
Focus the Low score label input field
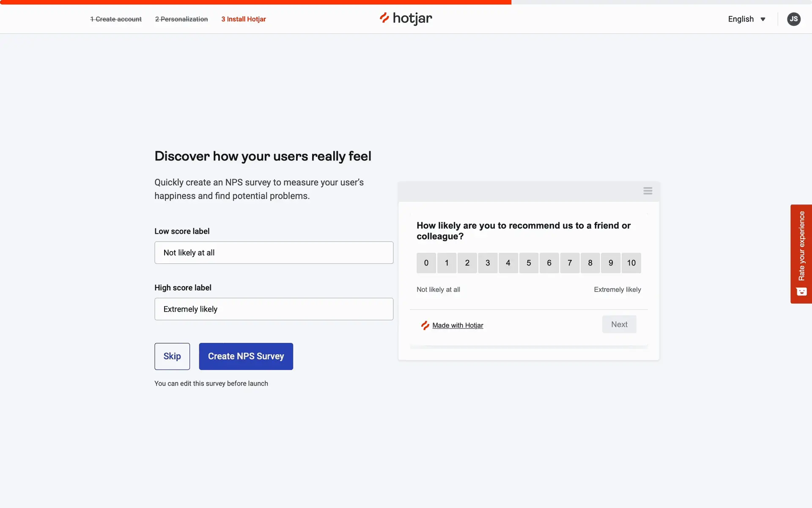coord(274,253)
